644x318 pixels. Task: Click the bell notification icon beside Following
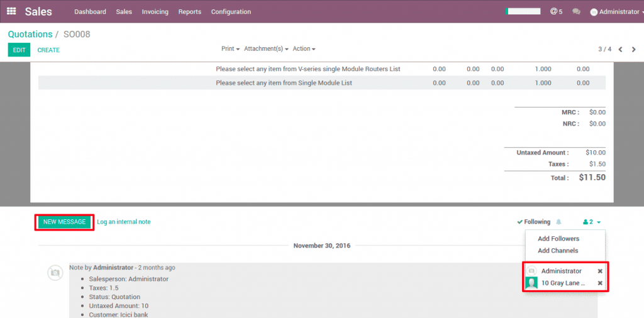[x=558, y=222]
